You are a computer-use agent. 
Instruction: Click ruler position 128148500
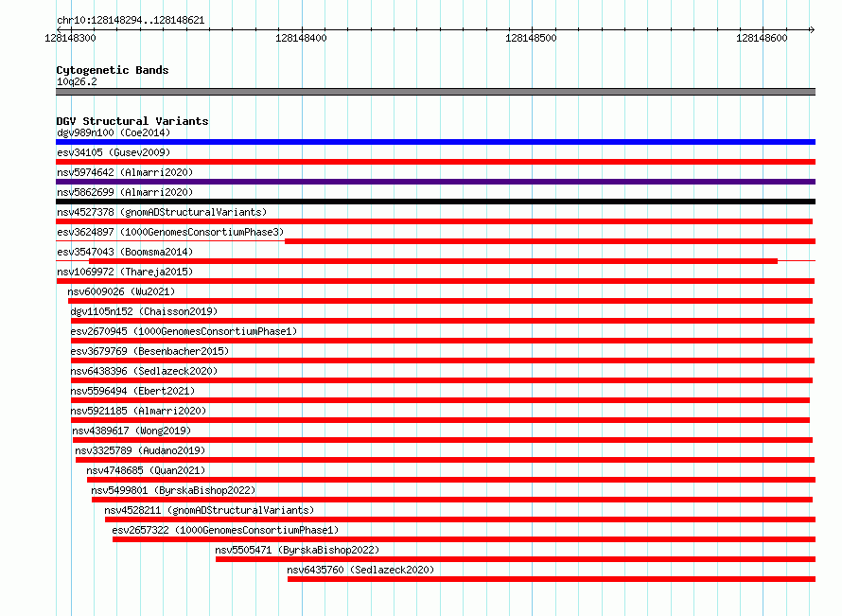click(531, 38)
